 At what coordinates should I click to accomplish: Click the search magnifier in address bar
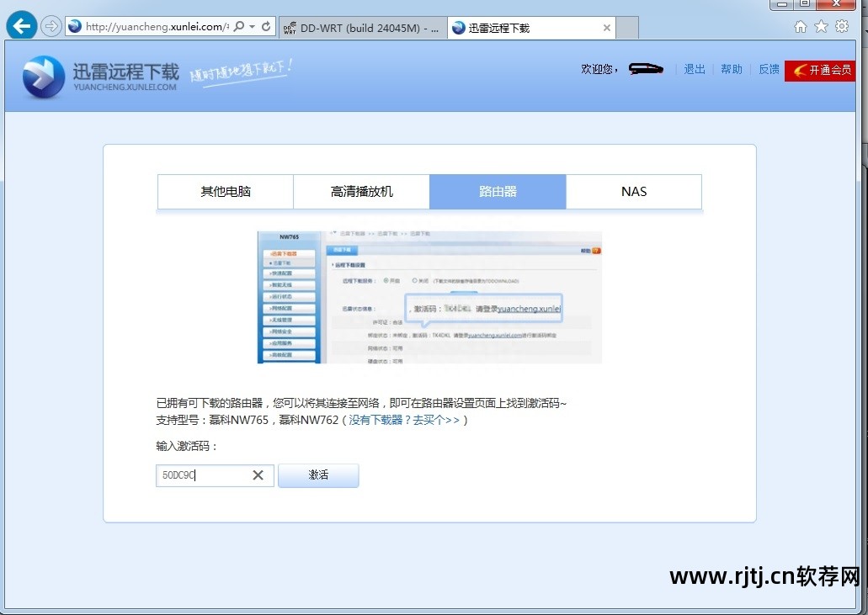pos(238,27)
